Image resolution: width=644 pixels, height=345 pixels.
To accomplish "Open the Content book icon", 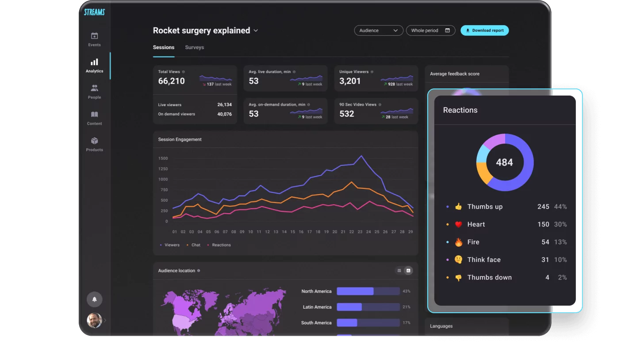I will click(x=94, y=114).
